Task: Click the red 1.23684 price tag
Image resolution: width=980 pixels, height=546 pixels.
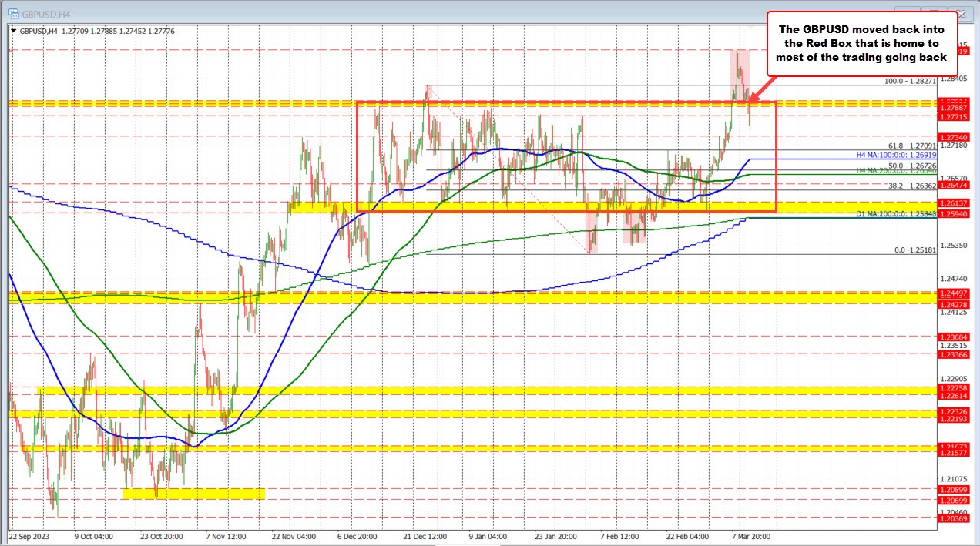Action: coord(953,337)
